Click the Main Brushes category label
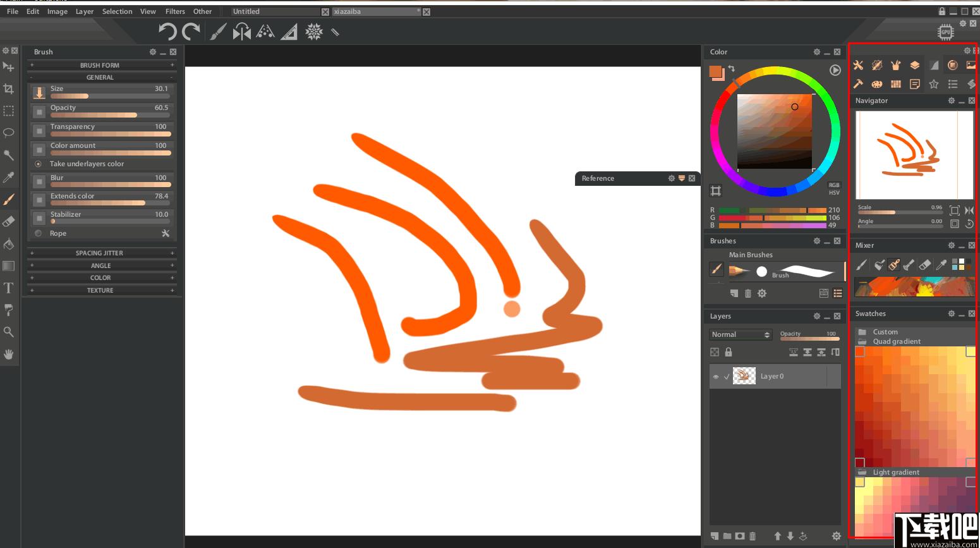Viewport: 980px width, 548px height. click(x=751, y=255)
